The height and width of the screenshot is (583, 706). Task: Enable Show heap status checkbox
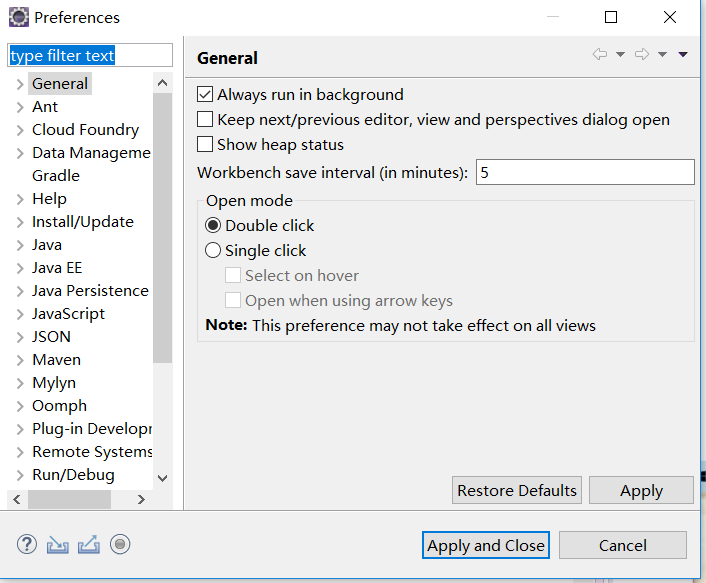point(206,145)
